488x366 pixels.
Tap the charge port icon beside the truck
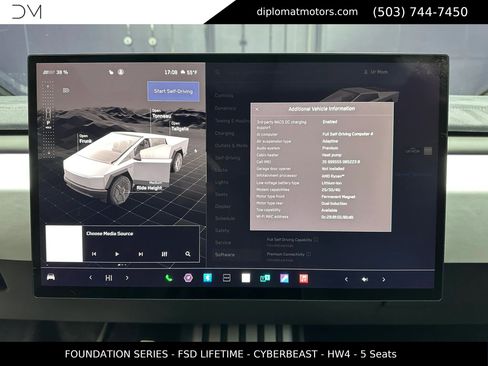coord(195,151)
